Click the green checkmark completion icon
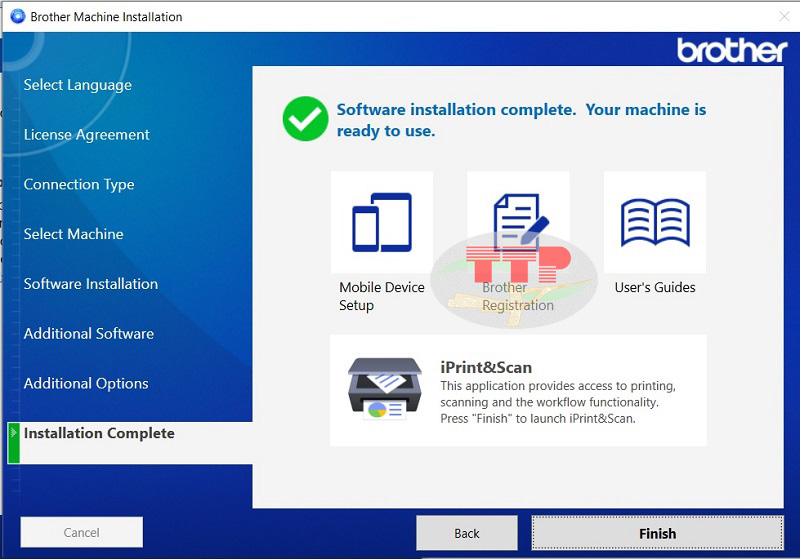This screenshot has height=559, width=800. pyautogui.click(x=305, y=119)
